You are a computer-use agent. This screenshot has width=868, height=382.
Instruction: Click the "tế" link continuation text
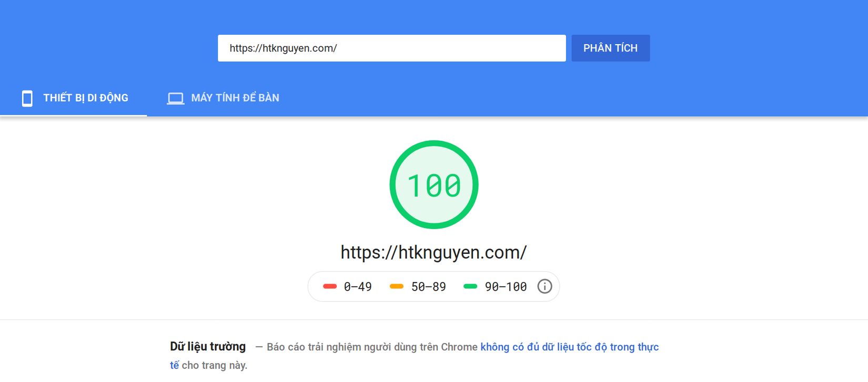click(x=174, y=365)
